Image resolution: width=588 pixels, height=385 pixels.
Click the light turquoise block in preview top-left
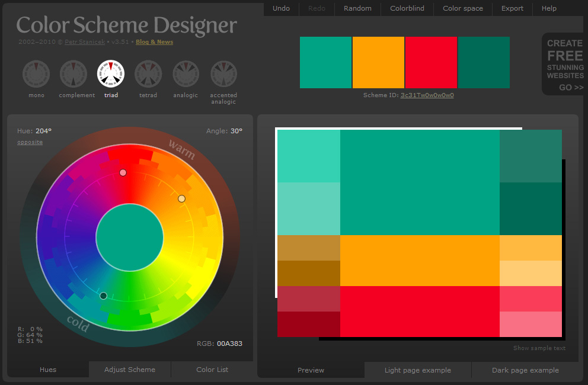(x=309, y=156)
